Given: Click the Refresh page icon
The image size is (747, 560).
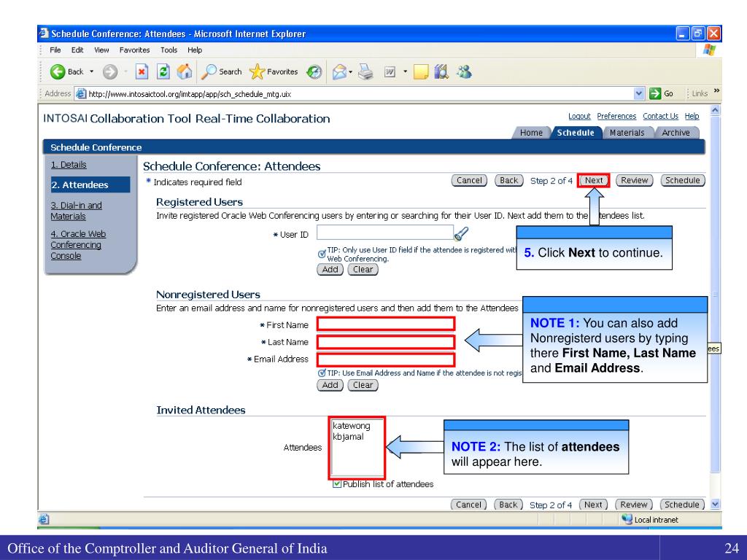Looking at the screenshot, I should [166, 71].
